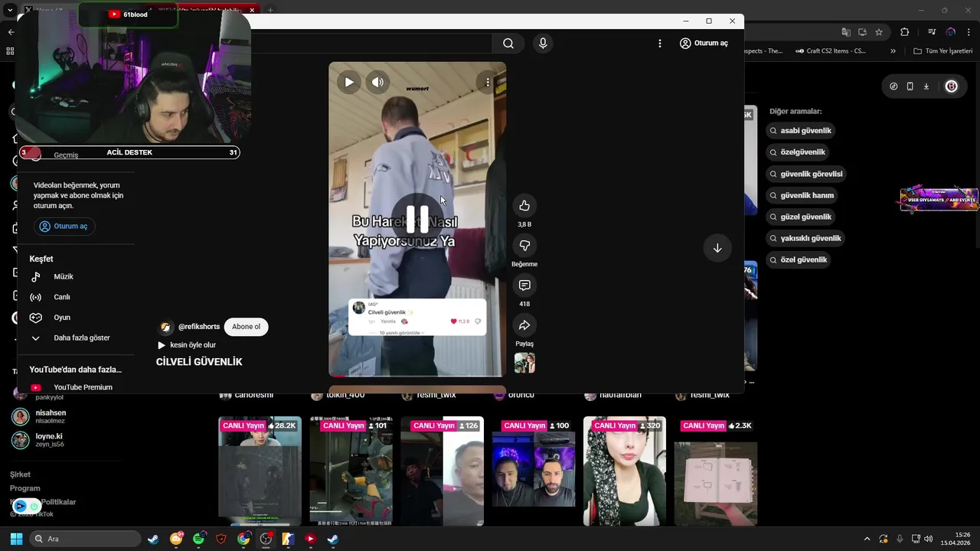Click the sidebar Oturum aç button

(x=64, y=227)
